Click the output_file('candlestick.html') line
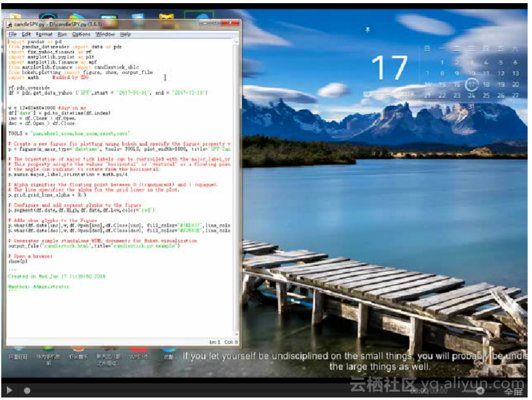 click(94, 246)
